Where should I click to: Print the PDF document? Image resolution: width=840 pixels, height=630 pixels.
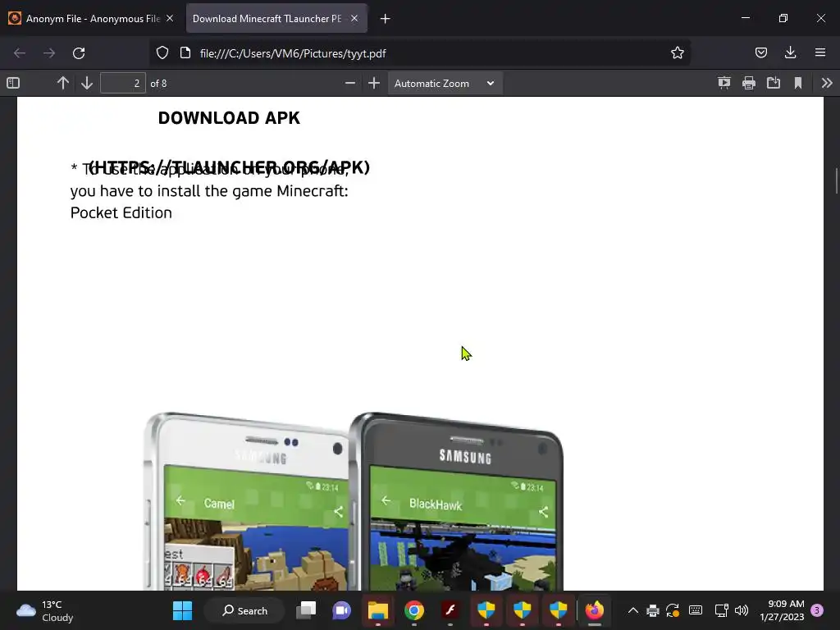pyautogui.click(x=748, y=83)
